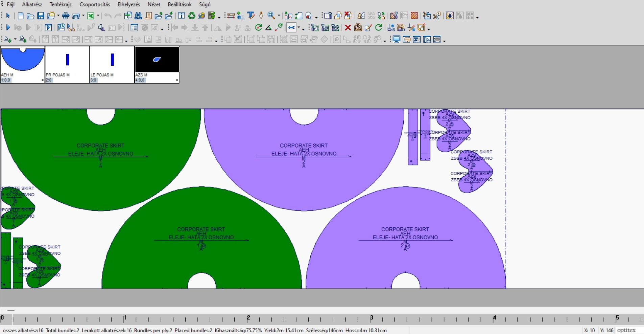Click the green recycle icon

[192, 16]
